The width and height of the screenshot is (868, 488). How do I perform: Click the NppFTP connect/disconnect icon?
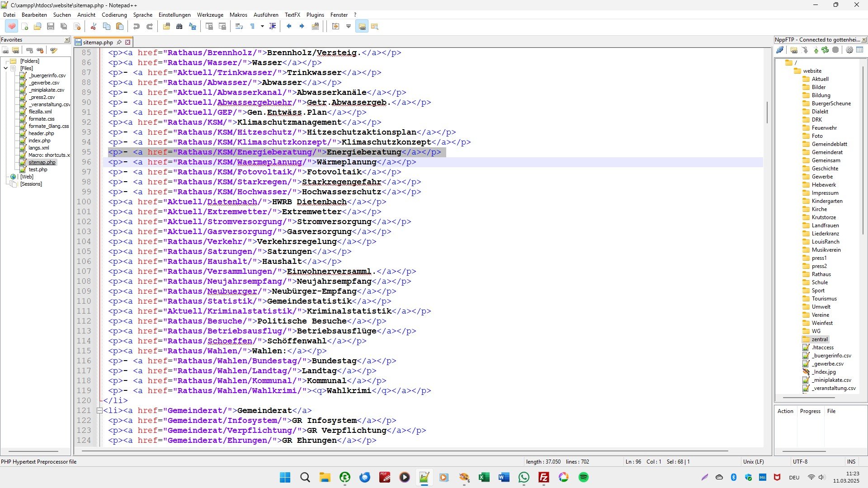tap(780, 50)
